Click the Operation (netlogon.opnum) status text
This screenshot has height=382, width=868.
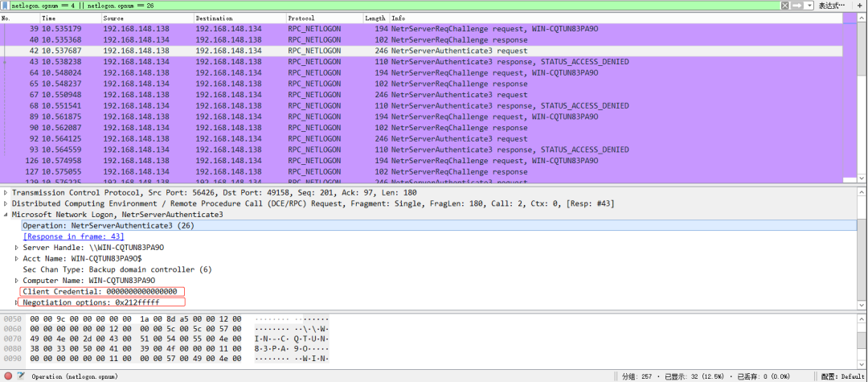[75, 376]
